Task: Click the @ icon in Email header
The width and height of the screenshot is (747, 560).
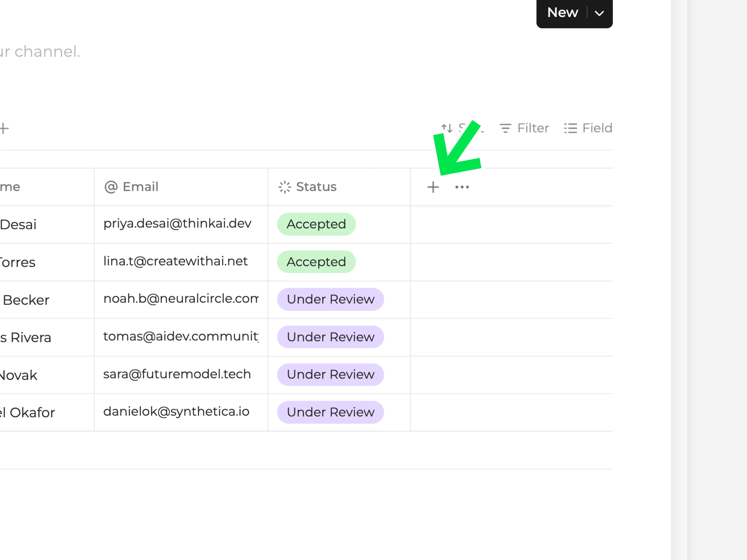Action: (111, 187)
